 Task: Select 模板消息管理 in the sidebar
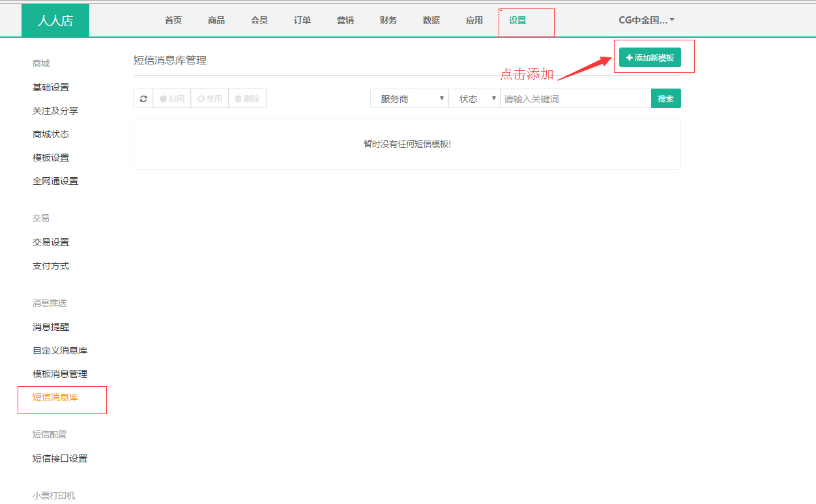pos(60,374)
